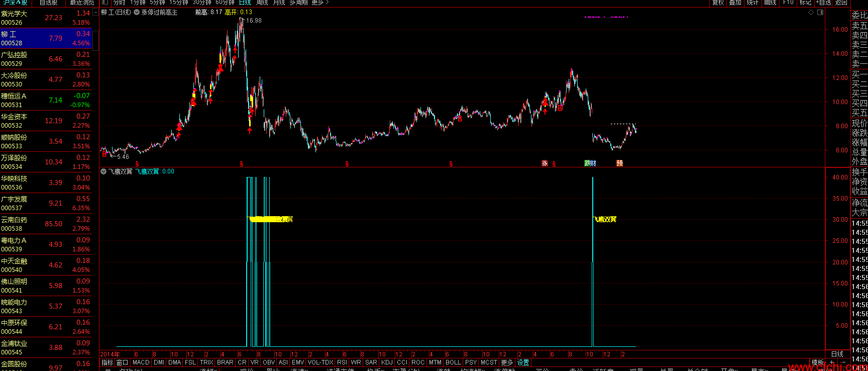Switch to 1分钟 chart period
Image resolution: width=868 pixels, height=371 pixels.
[x=138, y=3]
